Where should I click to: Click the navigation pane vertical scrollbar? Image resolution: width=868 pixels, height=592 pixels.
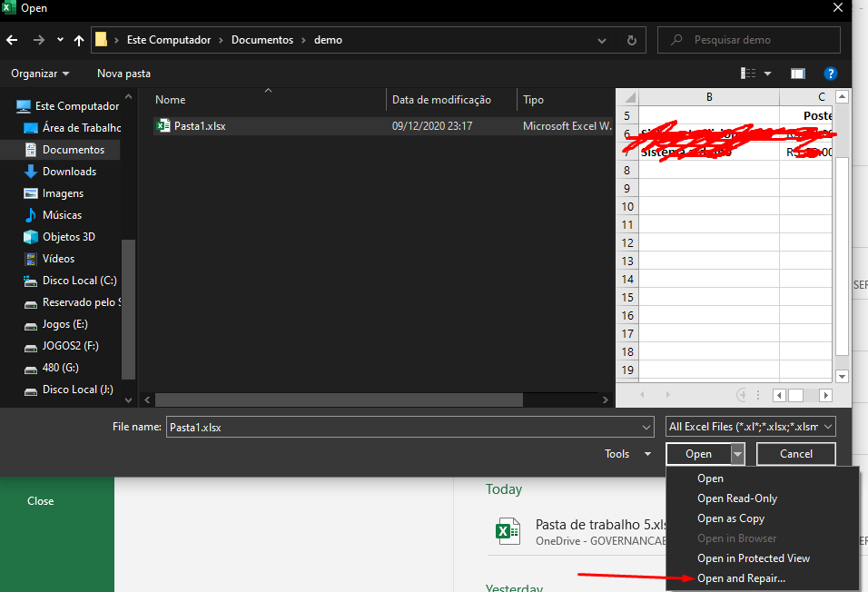[128, 309]
